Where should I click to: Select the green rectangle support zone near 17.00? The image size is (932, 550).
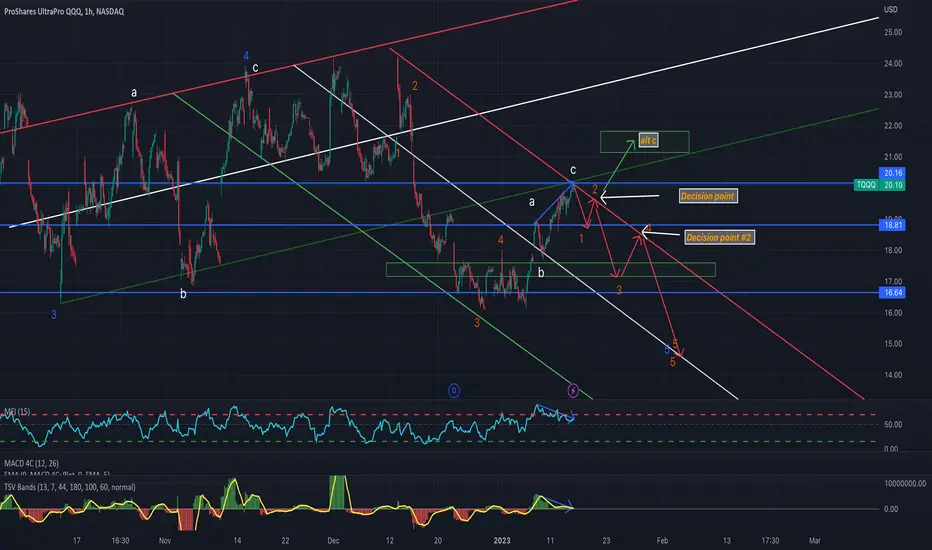pos(550,270)
